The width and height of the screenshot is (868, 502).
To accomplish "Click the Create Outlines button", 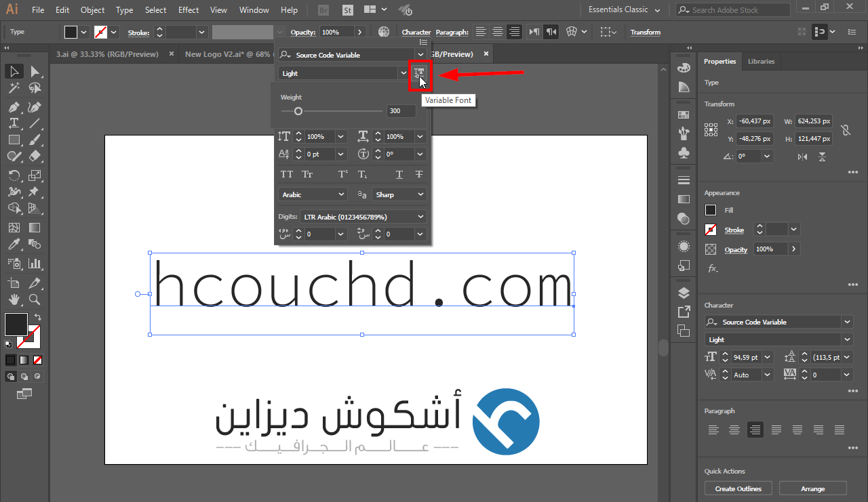I will pos(738,488).
